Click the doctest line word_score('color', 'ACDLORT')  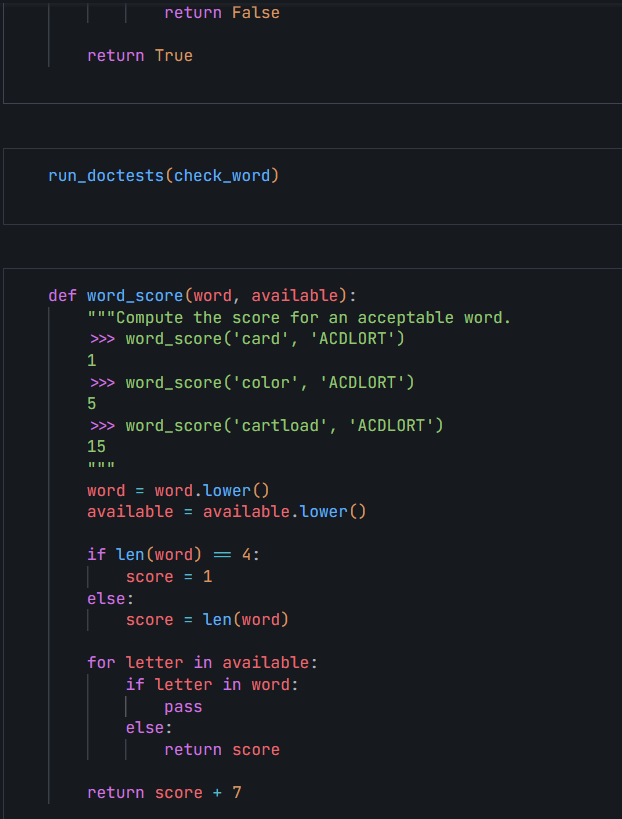coord(252,383)
